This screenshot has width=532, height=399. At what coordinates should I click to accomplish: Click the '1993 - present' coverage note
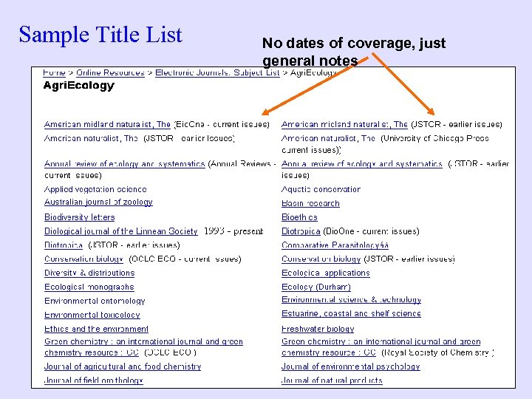click(x=233, y=231)
